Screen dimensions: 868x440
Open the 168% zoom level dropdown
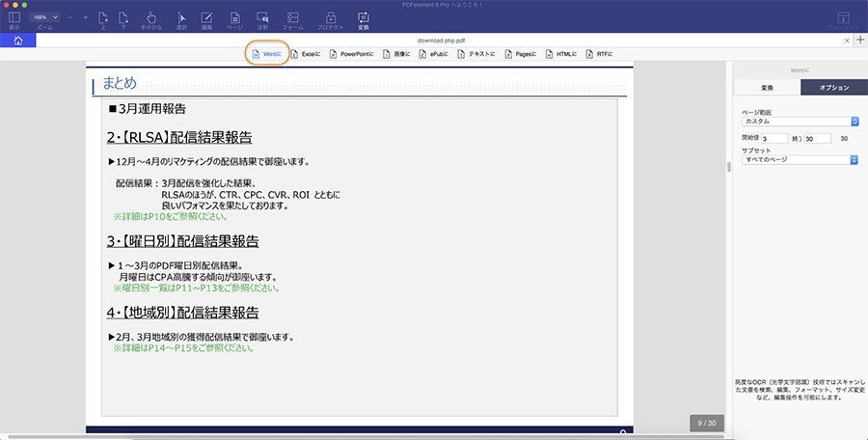pyautogui.click(x=44, y=17)
